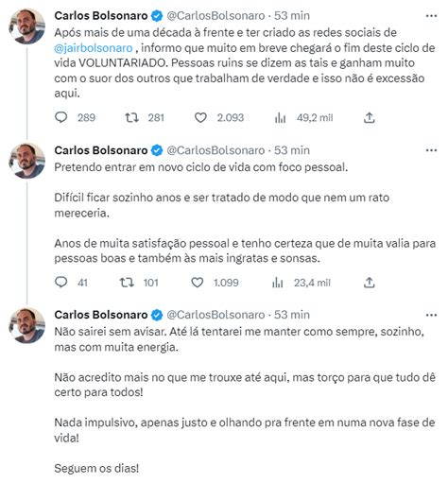Open the third tweet's 53 min timestamp

point(292,315)
